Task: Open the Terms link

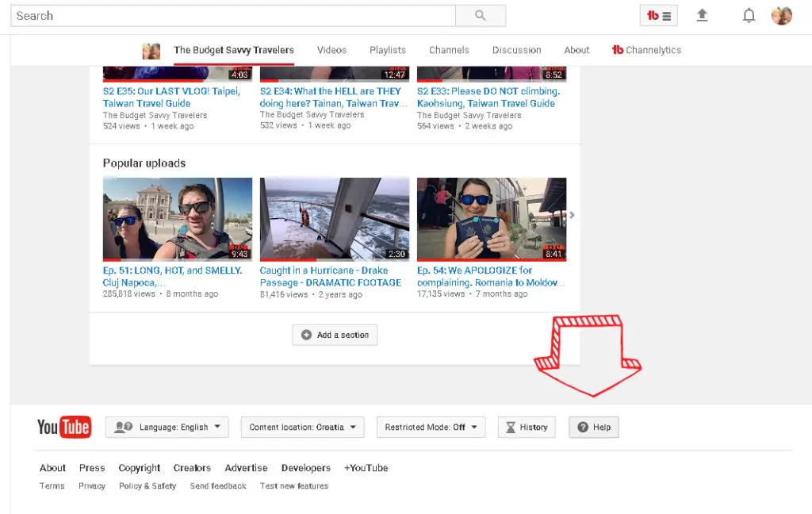Action: pyautogui.click(x=52, y=486)
